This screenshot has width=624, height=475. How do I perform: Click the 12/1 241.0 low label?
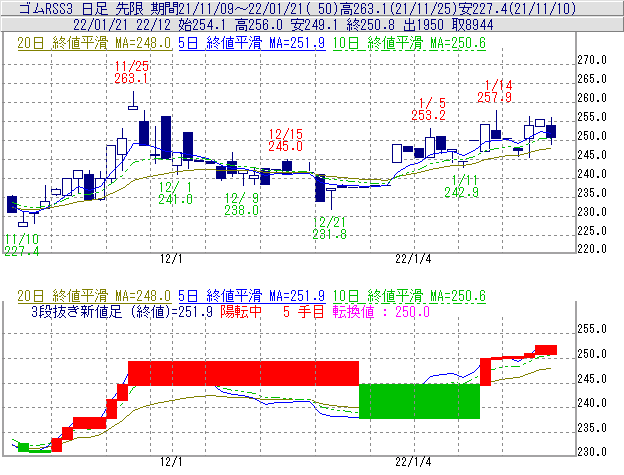click(176, 193)
